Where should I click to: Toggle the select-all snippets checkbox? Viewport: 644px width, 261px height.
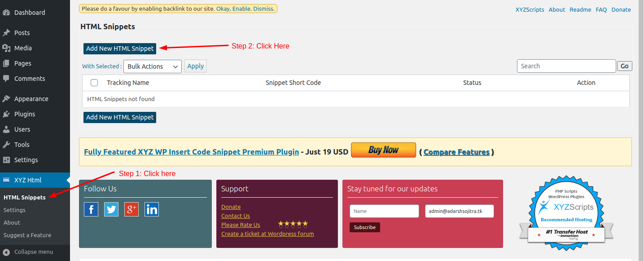[94, 83]
